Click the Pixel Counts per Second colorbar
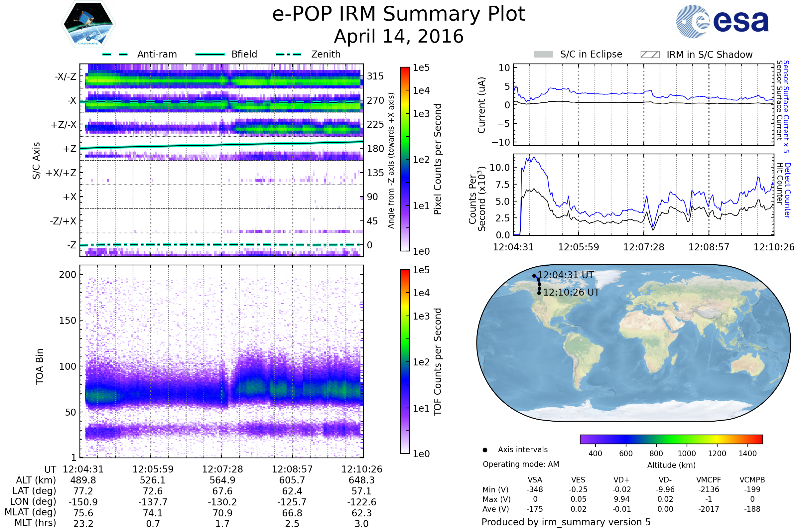 coord(405,159)
